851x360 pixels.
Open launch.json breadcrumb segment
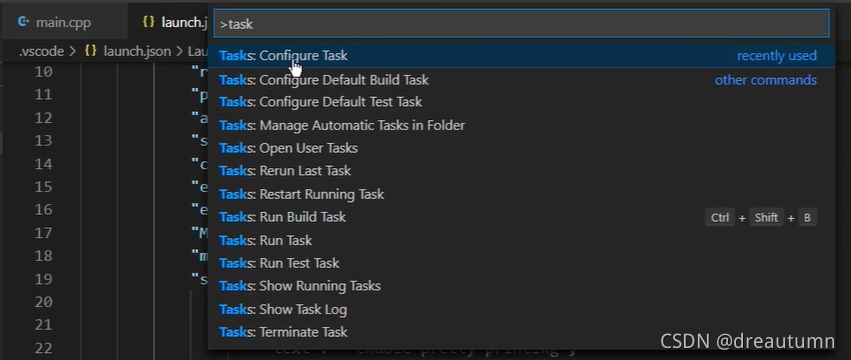(x=137, y=52)
